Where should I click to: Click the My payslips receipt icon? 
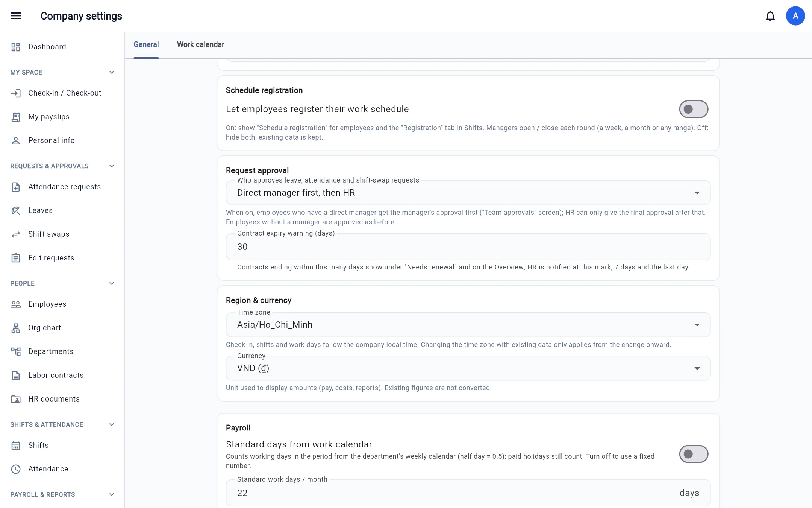(16, 117)
